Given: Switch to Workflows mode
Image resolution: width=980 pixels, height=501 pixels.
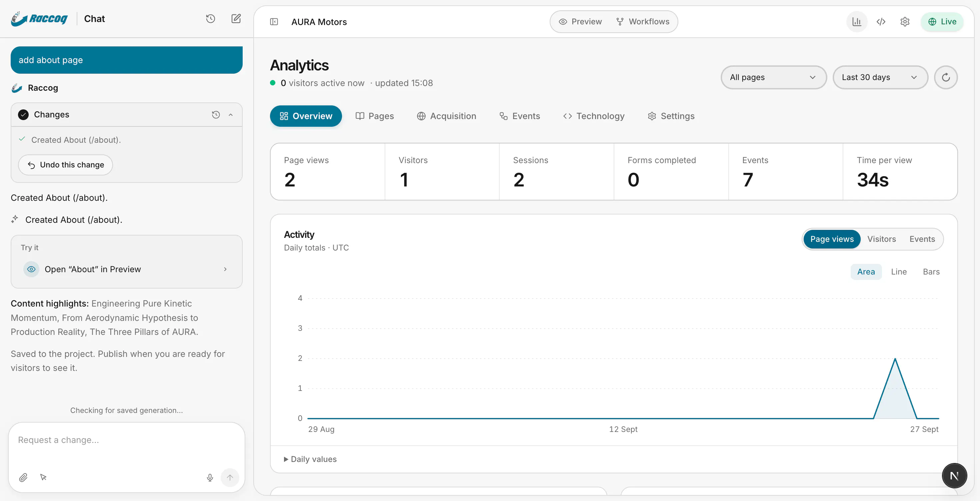Looking at the screenshot, I should (x=643, y=22).
